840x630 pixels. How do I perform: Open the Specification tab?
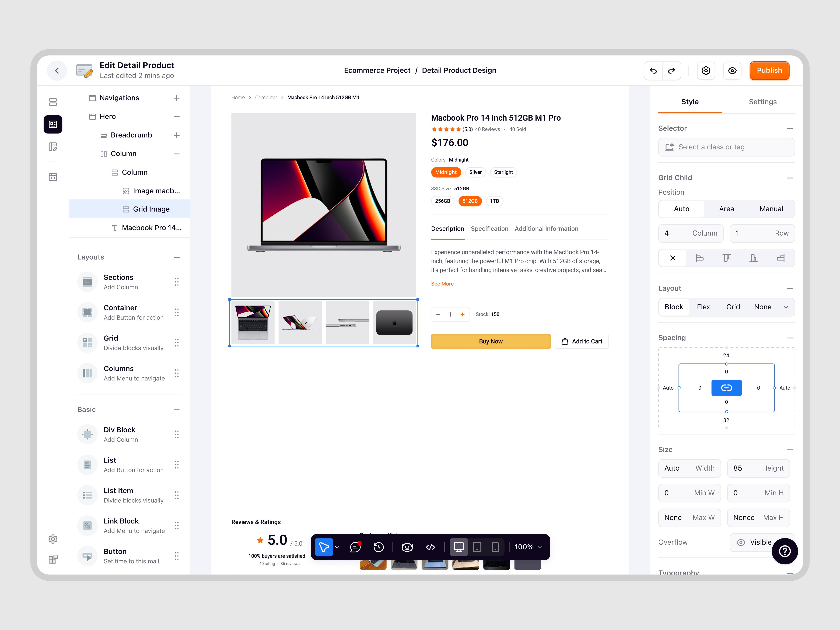click(x=489, y=229)
